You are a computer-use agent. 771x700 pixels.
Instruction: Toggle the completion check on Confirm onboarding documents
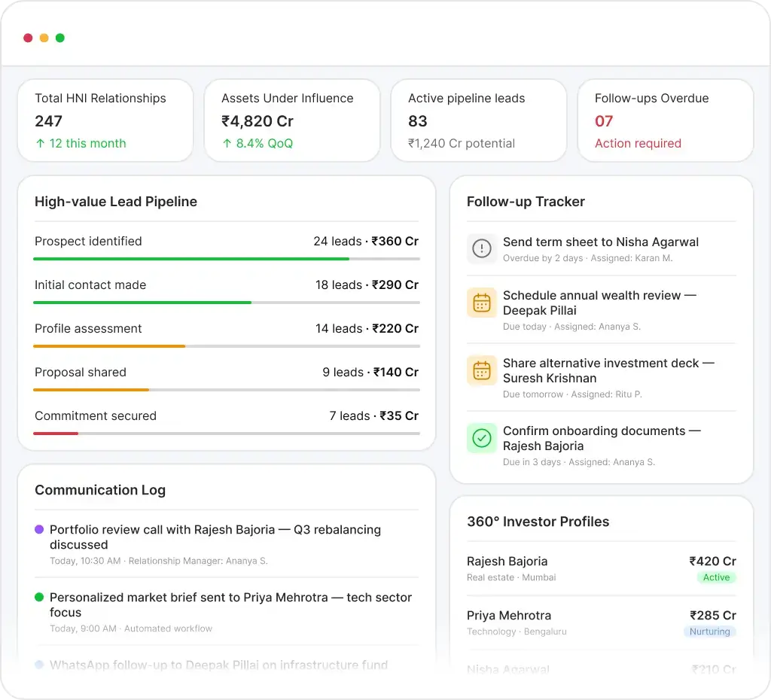click(x=482, y=438)
